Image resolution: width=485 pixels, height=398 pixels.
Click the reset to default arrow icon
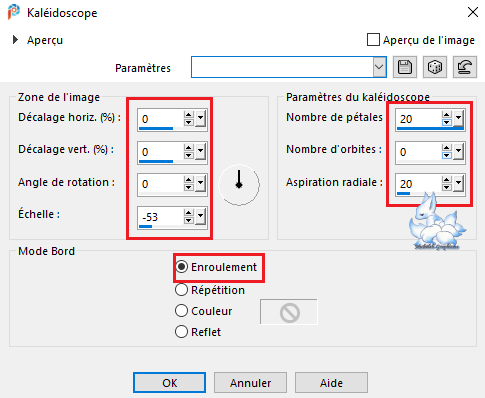(x=465, y=67)
